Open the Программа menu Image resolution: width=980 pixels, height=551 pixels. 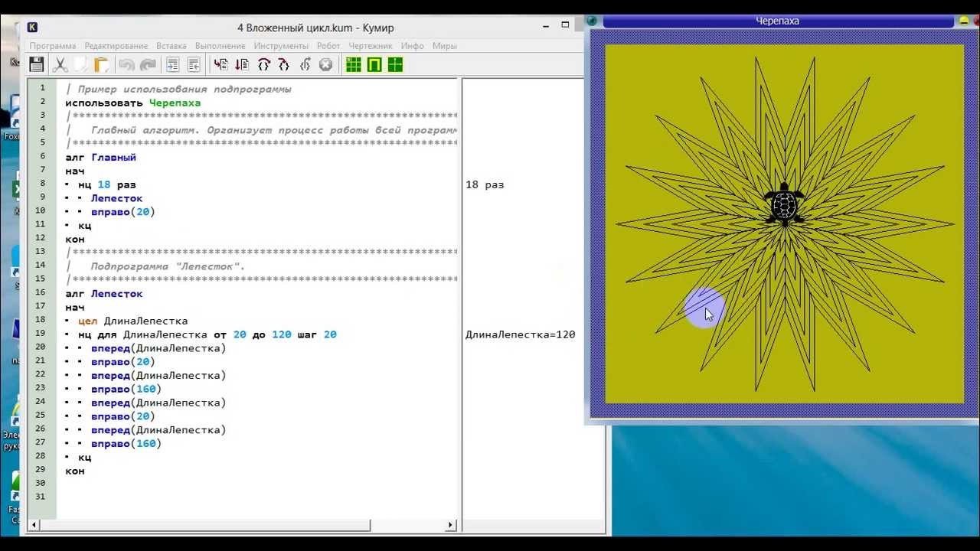click(53, 46)
